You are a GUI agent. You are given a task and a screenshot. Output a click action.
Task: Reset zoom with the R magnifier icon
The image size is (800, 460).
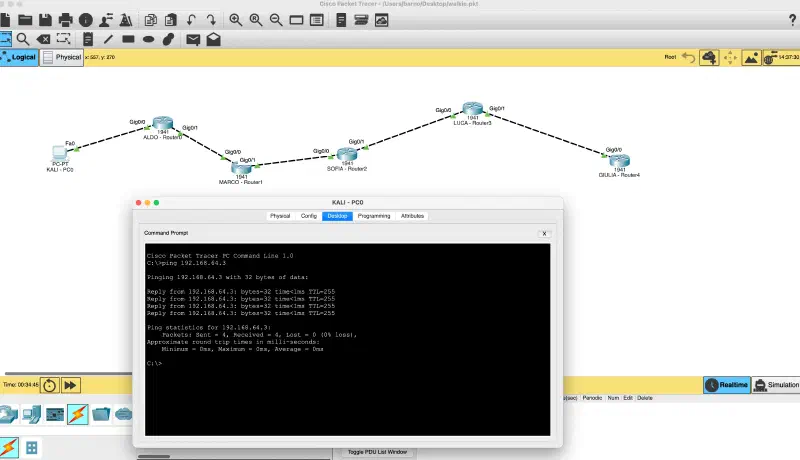[256, 20]
